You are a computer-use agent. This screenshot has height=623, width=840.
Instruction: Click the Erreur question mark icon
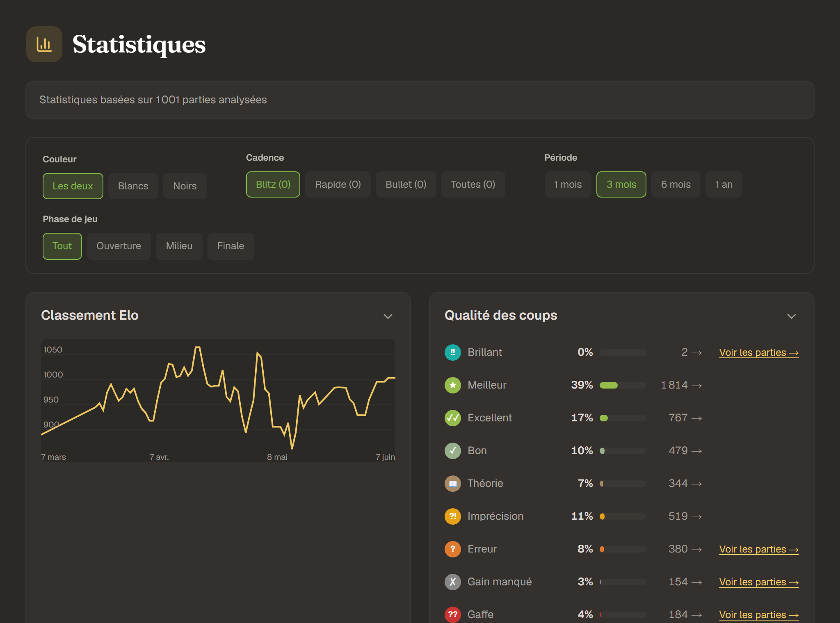click(x=453, y=549)
